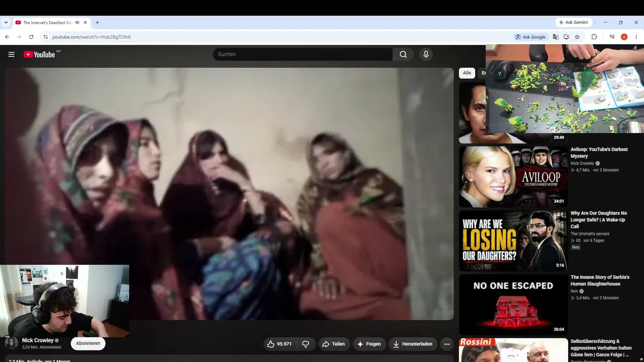644x362 pixels.
Task: Open the media controls toolbar icon
Action: click(612, 37)
